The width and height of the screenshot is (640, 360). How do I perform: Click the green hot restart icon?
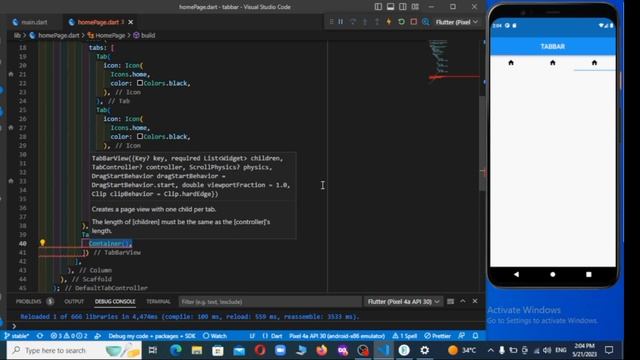(401, 22)
